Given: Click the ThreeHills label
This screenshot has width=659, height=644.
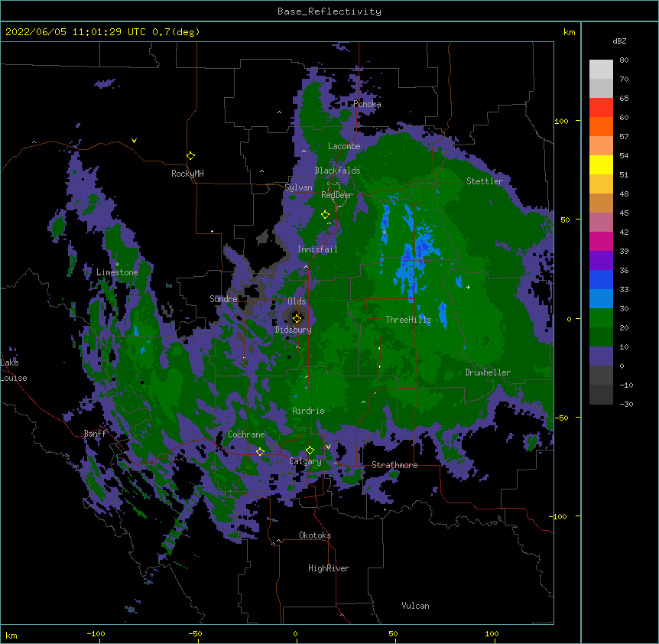Looking at the screenshot, I should click(x=408, y=320).
